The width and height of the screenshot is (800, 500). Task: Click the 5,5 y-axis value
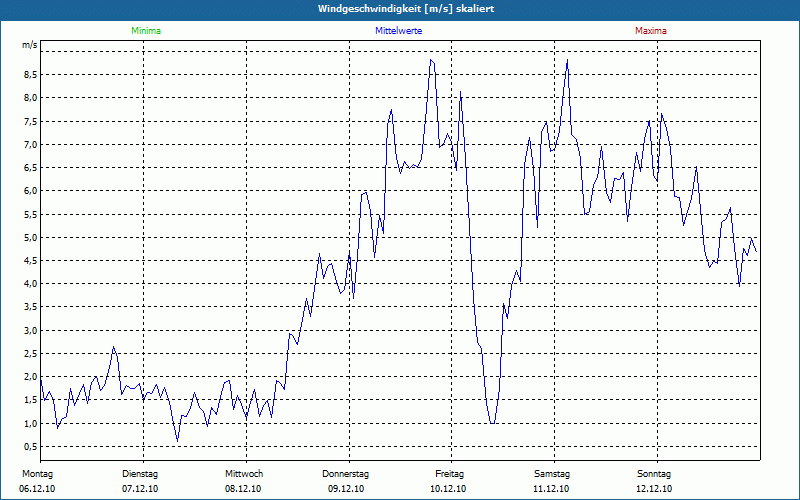[x=30, y=214]
